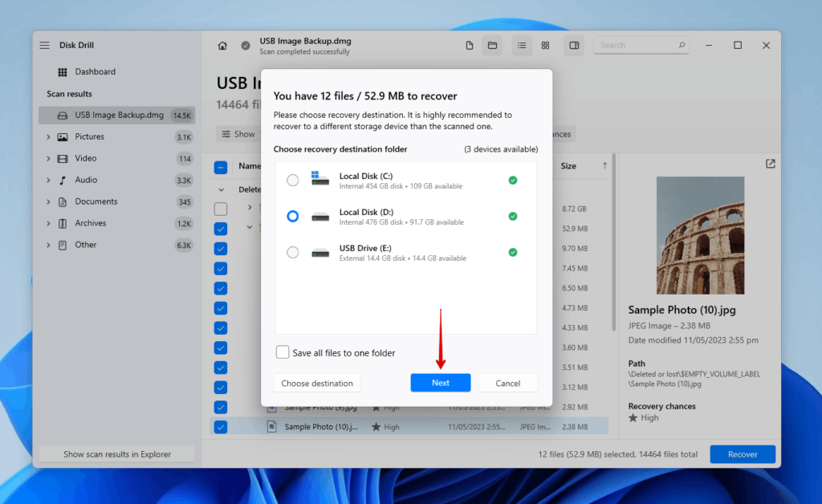Choose USB Drive (E:) as destination
The image size is (822, 504).
click(x=293, y=252)
